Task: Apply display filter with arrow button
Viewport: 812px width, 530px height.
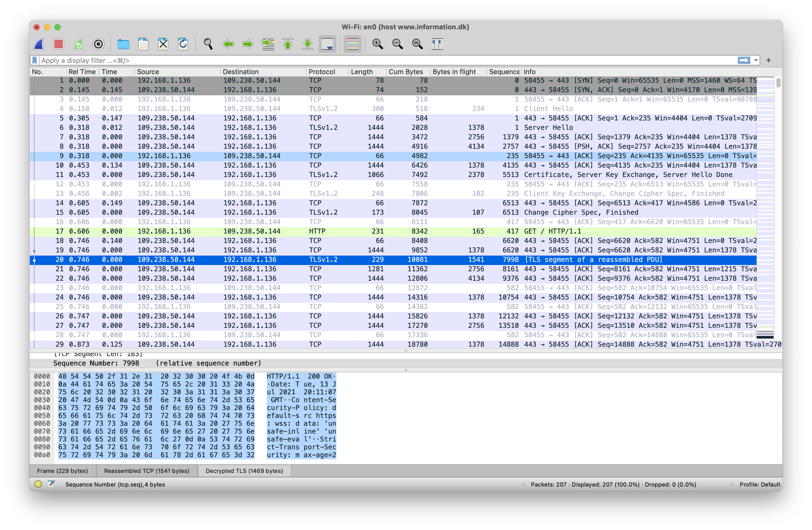Action: pos(744,60)
